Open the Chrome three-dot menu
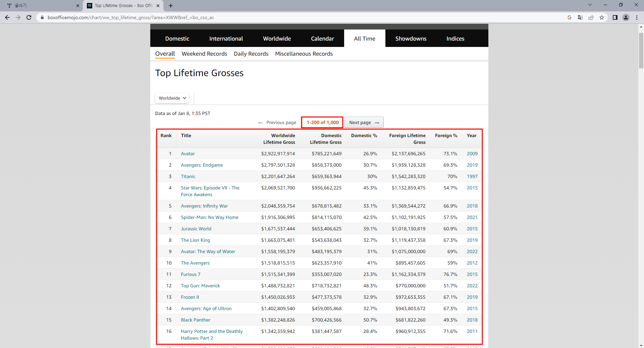This screenshot has width=644, height=348. point(637,17)
